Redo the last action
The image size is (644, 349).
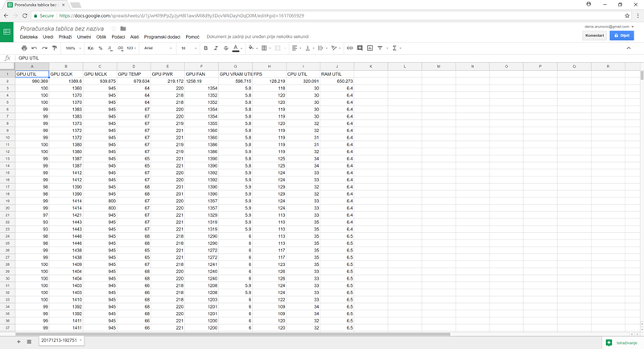[44, 48]
